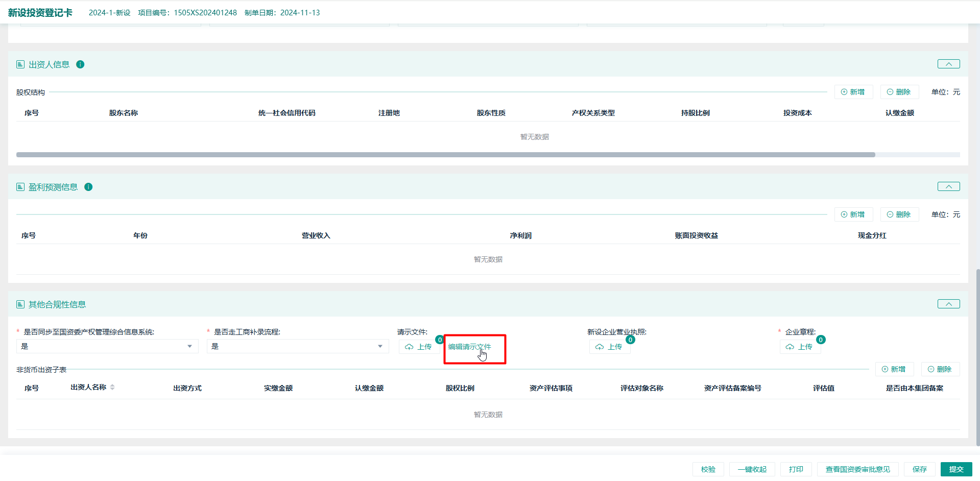Collapse the 出资人信息 section
This screenshot has width=980, height=481.
(x=948, y=64)
